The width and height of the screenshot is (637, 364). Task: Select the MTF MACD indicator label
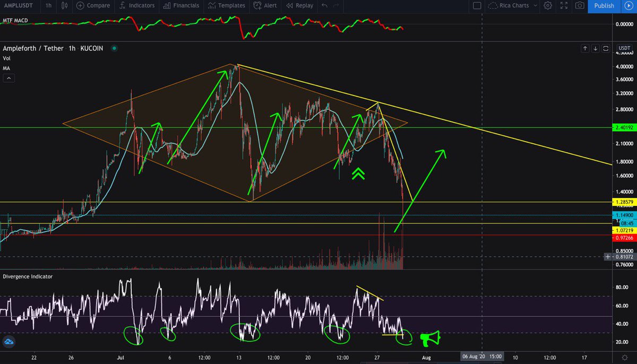(x=15, y=20)
